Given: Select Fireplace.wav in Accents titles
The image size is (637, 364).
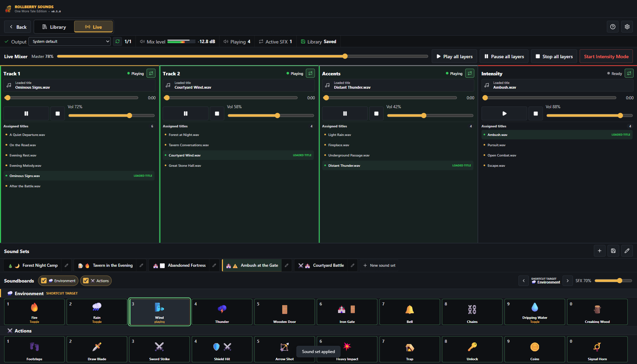Looking at the screenshot, I should (x=398, y=145).
